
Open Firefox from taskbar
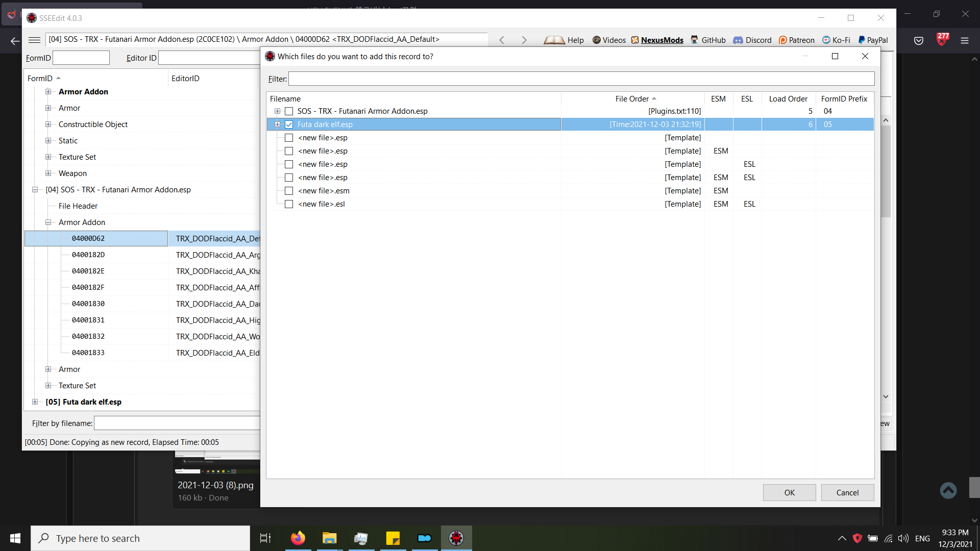pyautogui.click(x=298, y=538)
